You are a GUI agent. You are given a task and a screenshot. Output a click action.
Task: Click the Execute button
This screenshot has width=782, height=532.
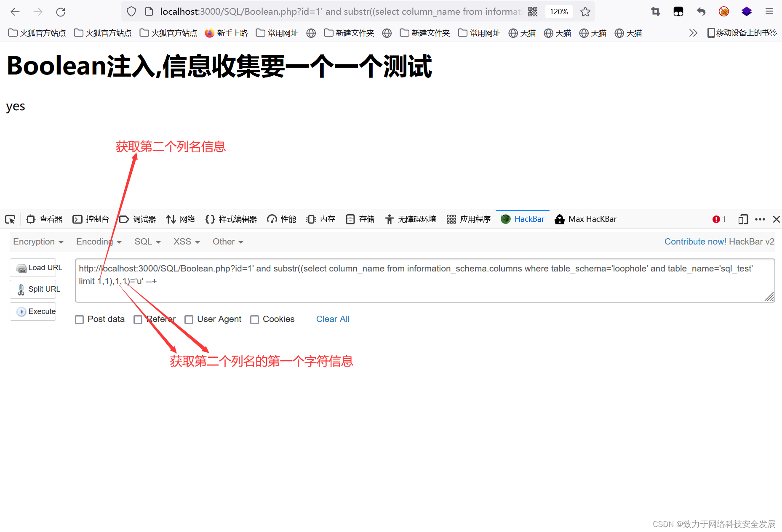coord(33,311)
